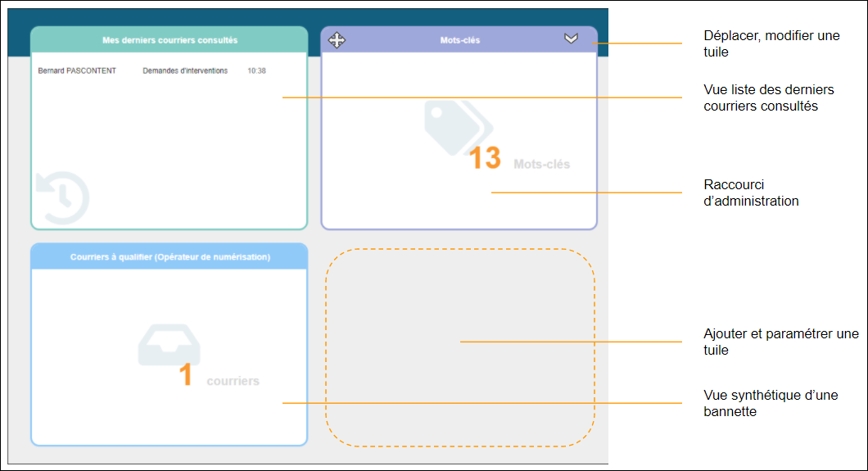
Task: Click the grey courriers label beside 1
Action: (x=233, y=381)
